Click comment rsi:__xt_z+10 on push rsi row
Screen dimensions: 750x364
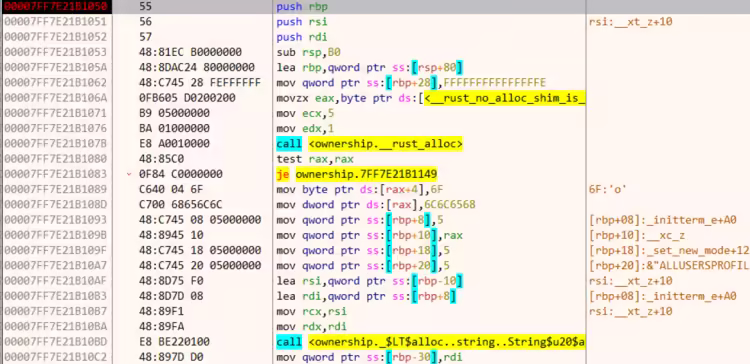(631, 22)
